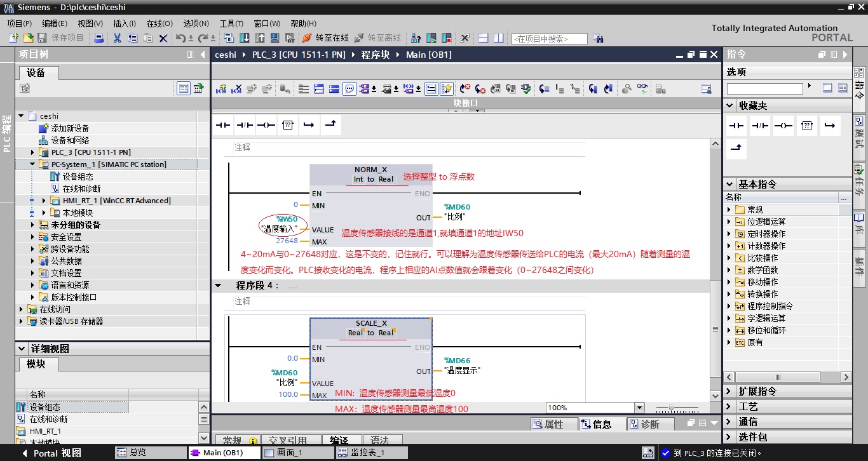
Task: Expand the 本地模块 tree node
Action: [x=44, y=213]
